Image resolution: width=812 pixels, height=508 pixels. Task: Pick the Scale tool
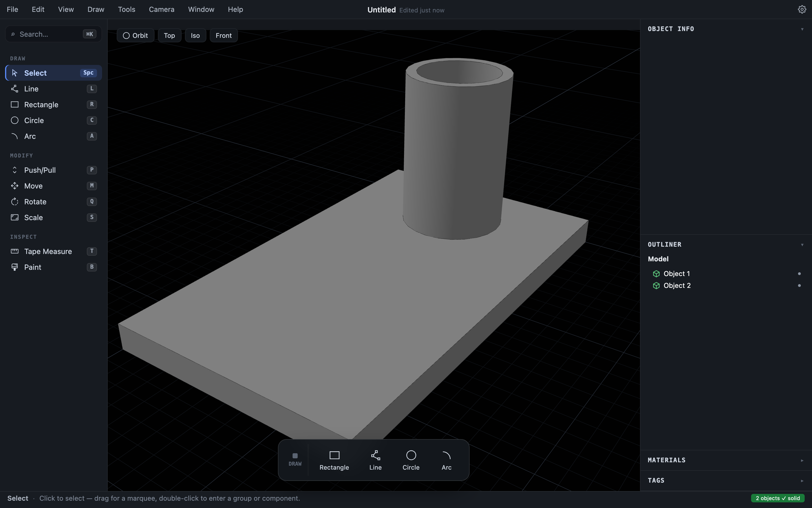click(54, 217)
